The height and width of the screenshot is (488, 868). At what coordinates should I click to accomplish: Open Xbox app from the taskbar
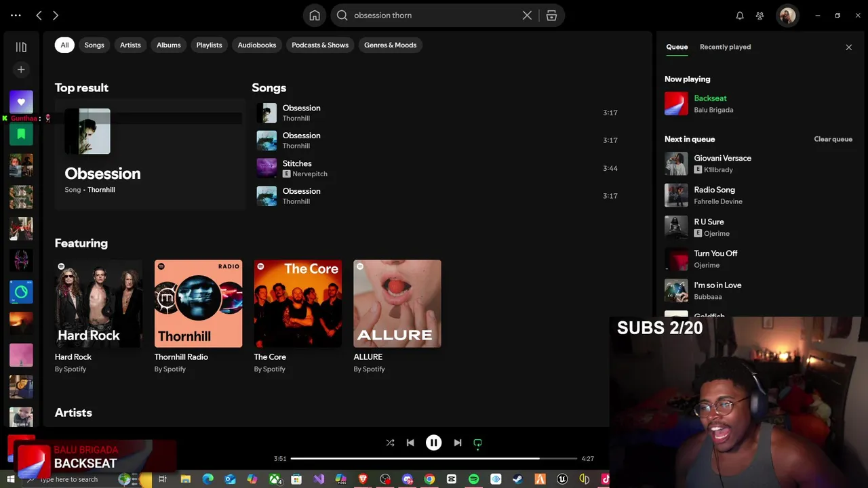point(275,479)
